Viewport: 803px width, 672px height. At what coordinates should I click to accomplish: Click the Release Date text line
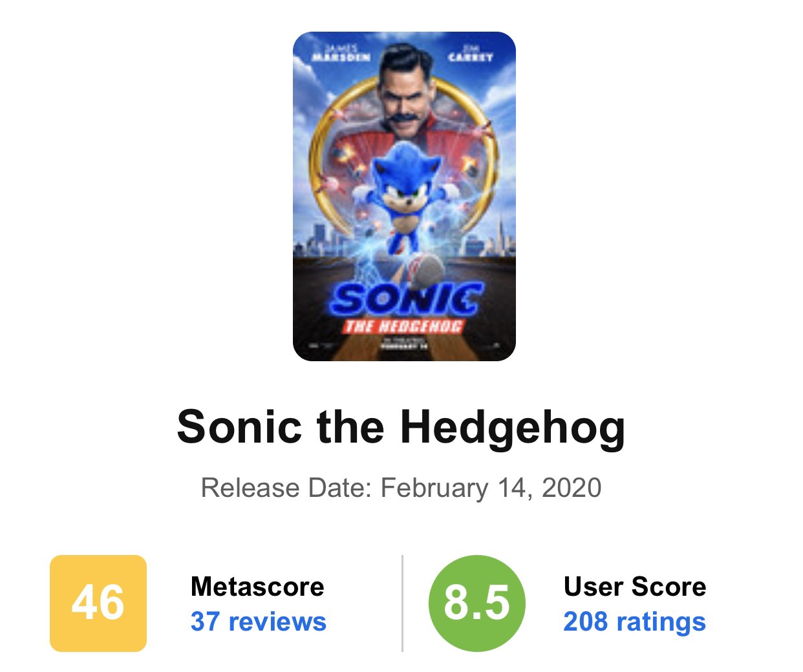[x=401, y=488]
